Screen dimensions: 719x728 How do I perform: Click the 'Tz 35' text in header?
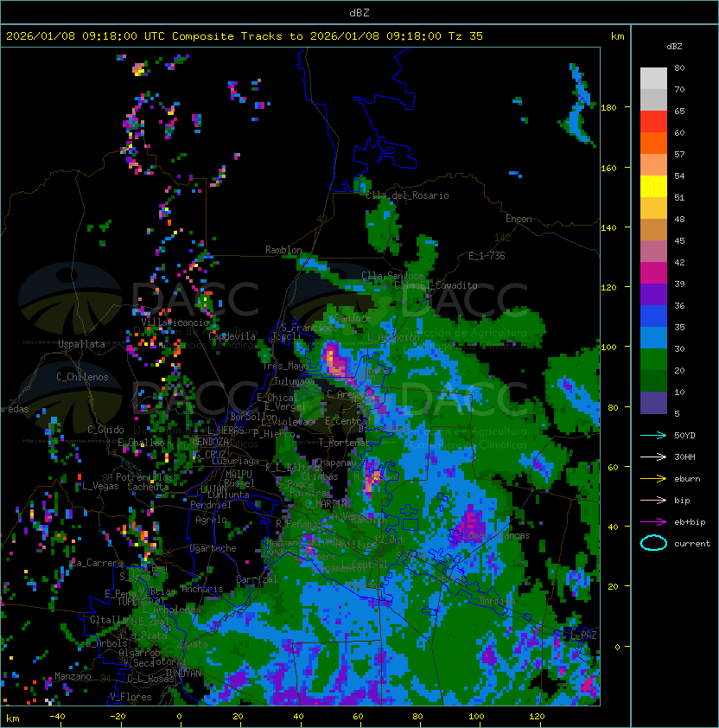466,36
